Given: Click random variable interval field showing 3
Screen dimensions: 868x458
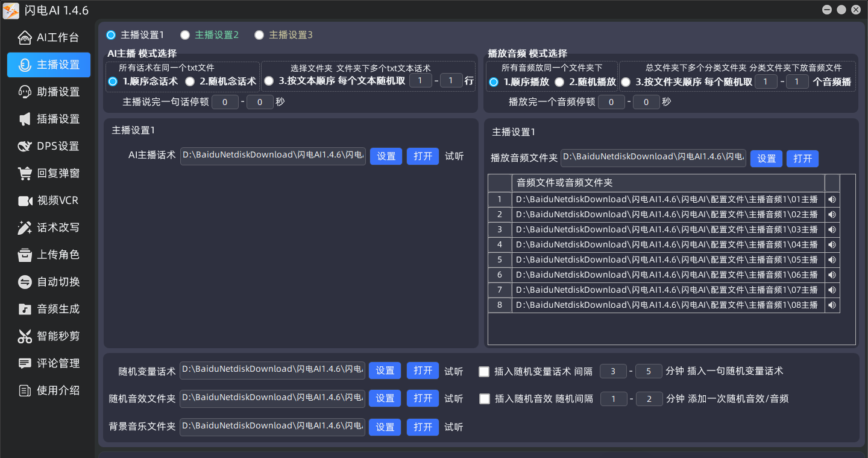Looking at the screenshot, I should (614, 372).
